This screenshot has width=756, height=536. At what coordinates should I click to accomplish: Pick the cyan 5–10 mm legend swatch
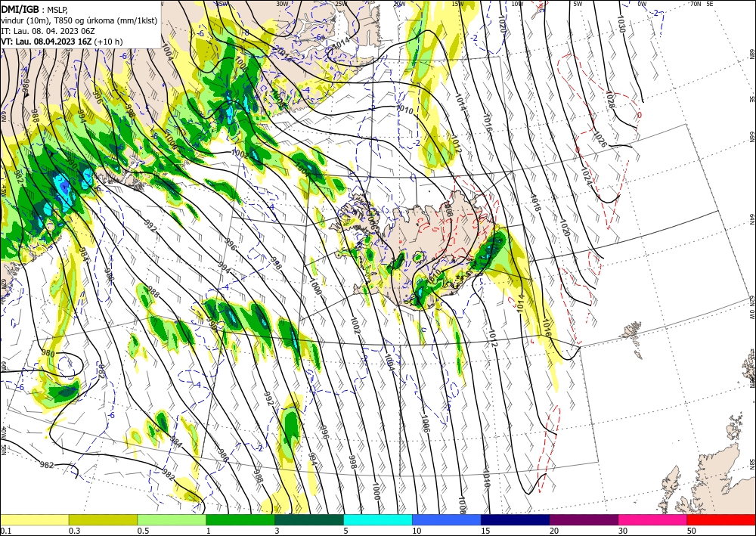click(x=378, y=519)
